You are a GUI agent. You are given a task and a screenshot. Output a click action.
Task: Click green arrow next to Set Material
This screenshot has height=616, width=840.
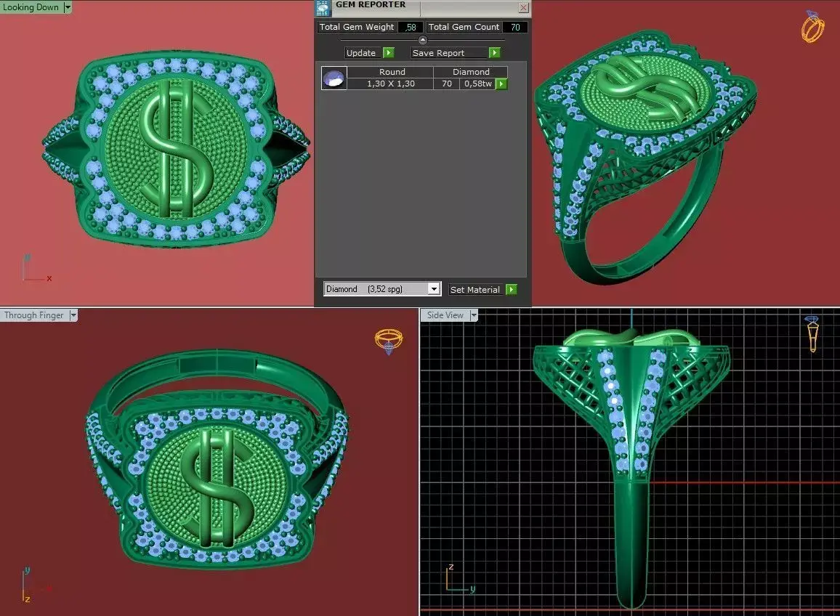tap(512, 289)
